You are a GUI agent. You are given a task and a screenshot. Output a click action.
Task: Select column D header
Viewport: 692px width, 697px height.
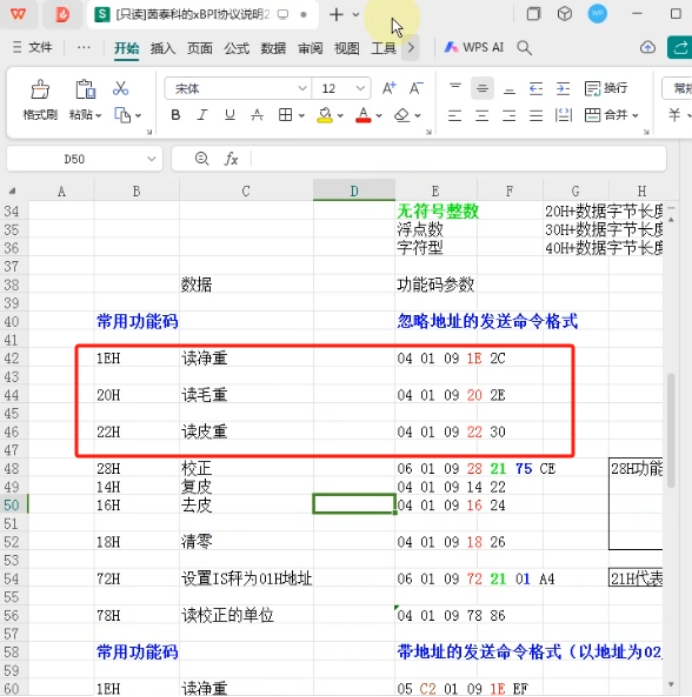click(x=354, y=191)
